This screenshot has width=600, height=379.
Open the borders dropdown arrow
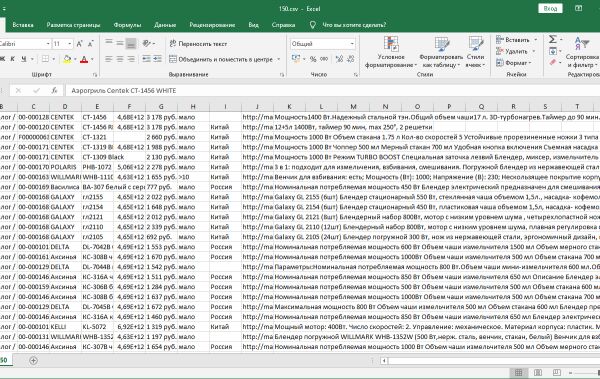point(54,59)
